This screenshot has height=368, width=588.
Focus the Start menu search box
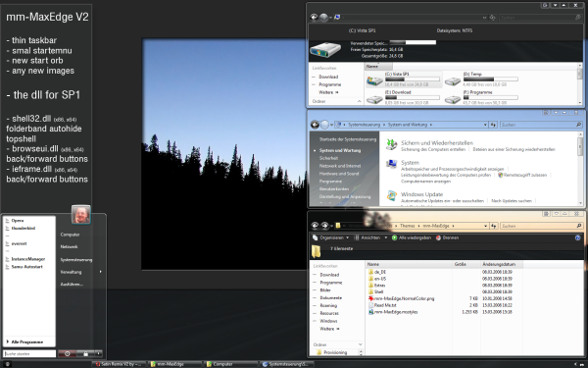[x=29, y=353]
